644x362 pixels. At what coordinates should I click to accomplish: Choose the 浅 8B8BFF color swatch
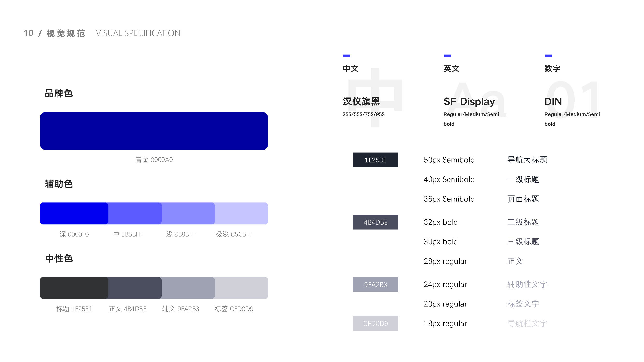188,213
